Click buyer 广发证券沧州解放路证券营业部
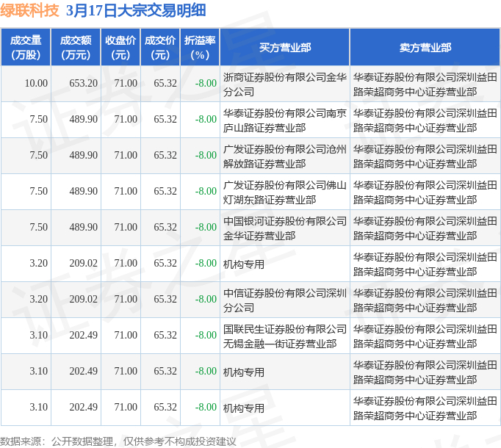501x448 pixels. coord(285,156)
